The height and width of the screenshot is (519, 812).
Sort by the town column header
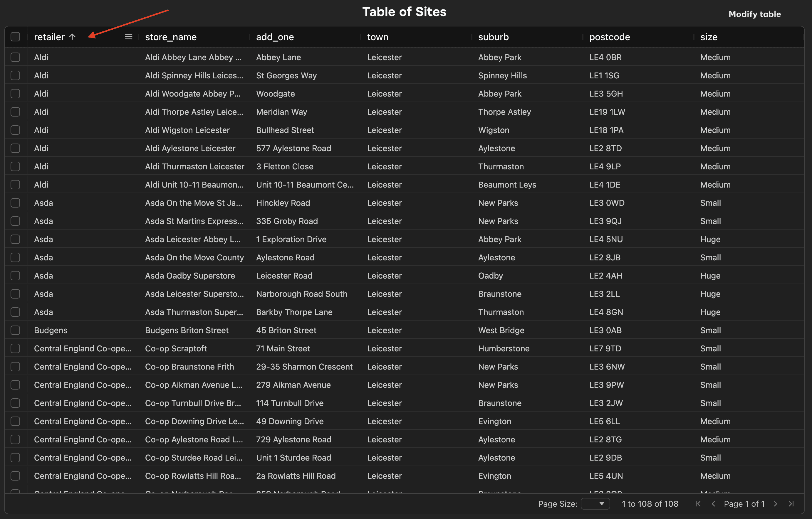click(x=378, y=37)
